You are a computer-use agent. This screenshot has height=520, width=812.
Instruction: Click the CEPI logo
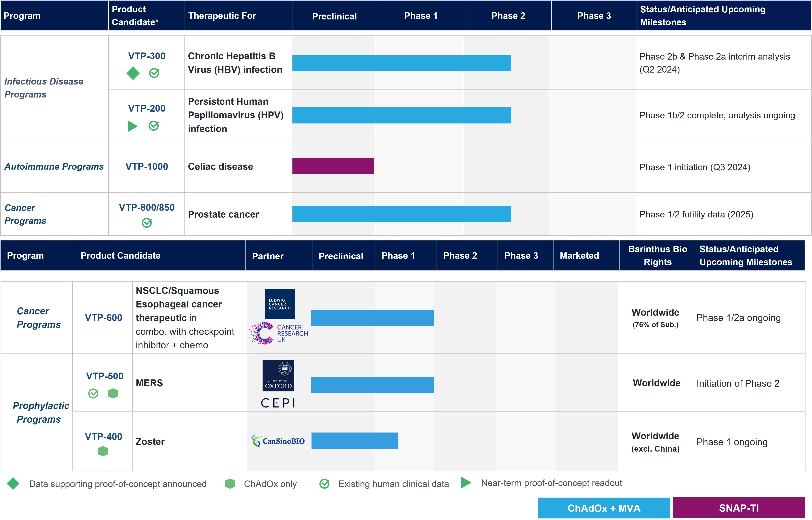click(278, 403)
